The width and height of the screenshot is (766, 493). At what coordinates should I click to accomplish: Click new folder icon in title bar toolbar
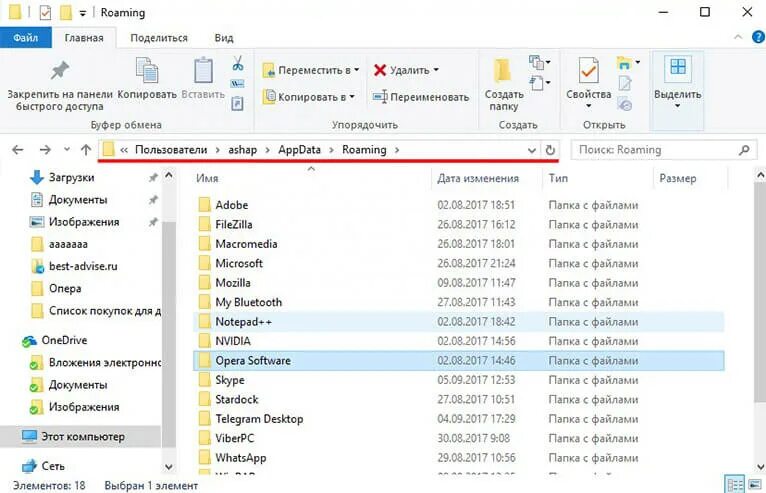(x=66, y=13)
